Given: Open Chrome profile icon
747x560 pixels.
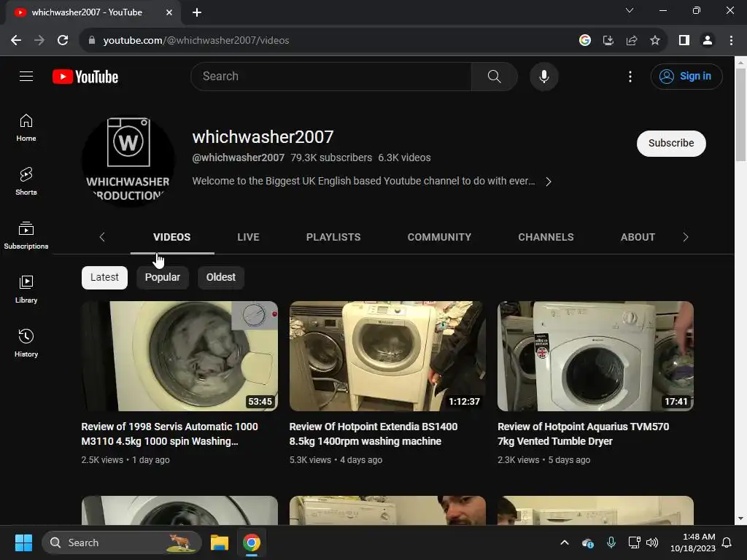Looking at the screenshot, I should point(708,41).
